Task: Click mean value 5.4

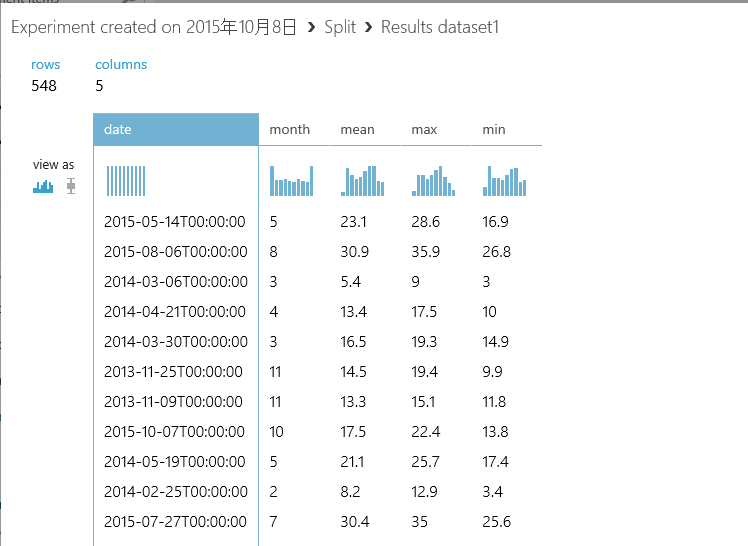Action: point(351,282)
